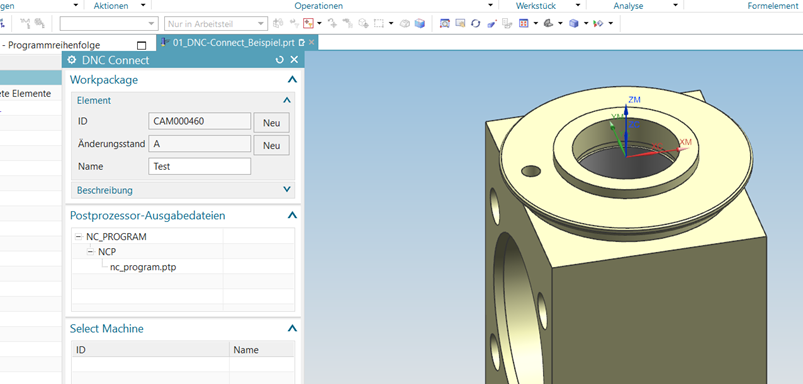803x384 pixels.
Task: Open the Aktionen group label
Action: [111, 6]
